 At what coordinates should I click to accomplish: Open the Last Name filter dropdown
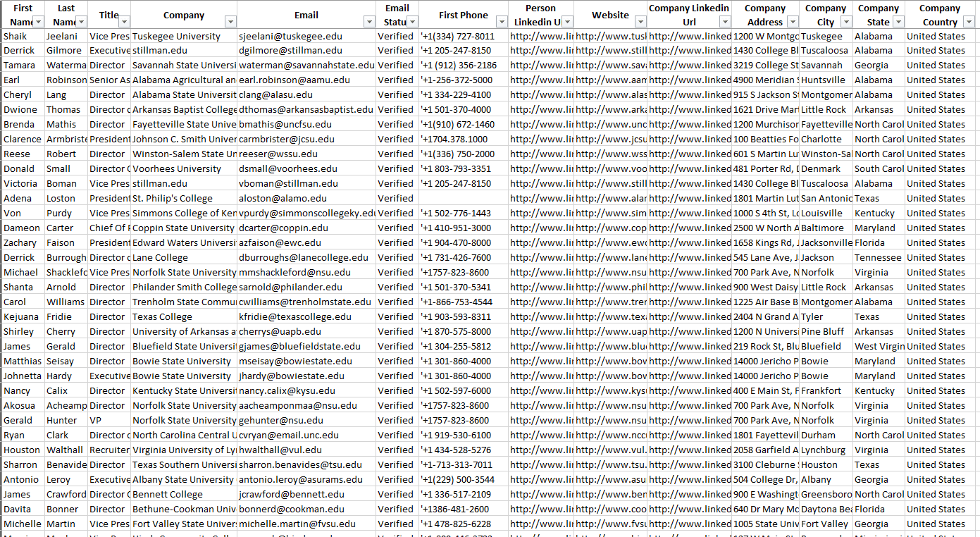click(x=82, y=22)
